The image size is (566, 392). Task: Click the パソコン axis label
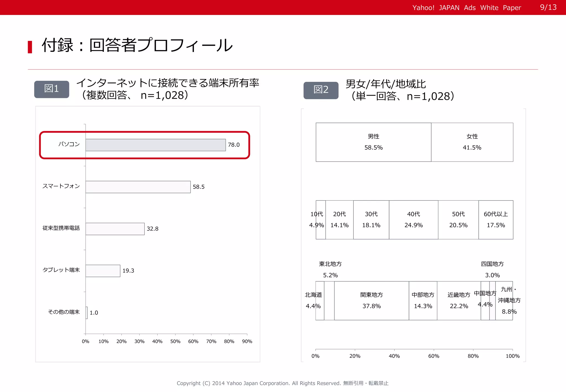69,144
